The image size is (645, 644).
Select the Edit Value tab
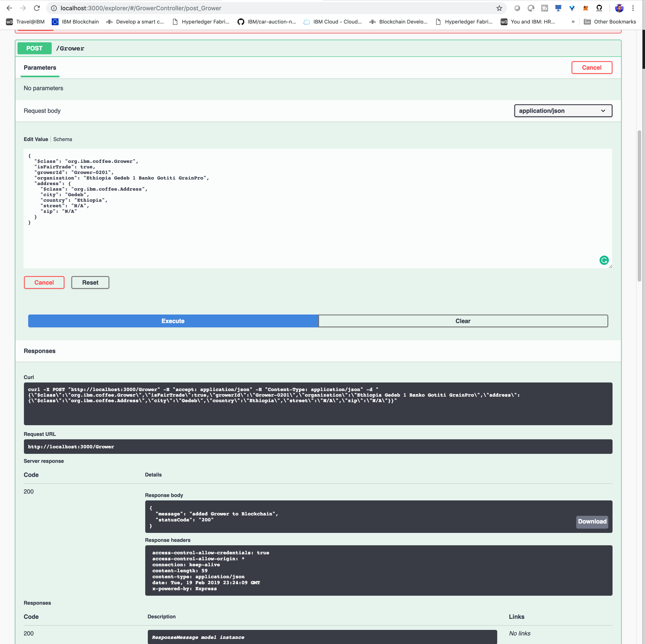coord(36,139)
